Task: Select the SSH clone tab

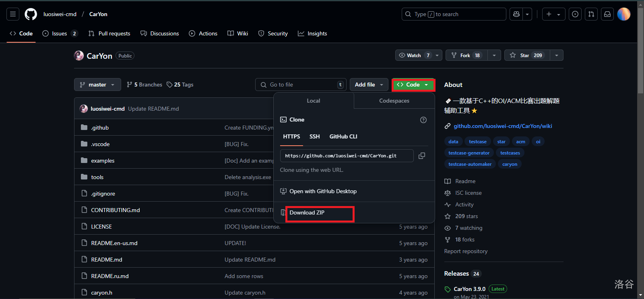Action: pyautogui.click(x=314, y=136)
